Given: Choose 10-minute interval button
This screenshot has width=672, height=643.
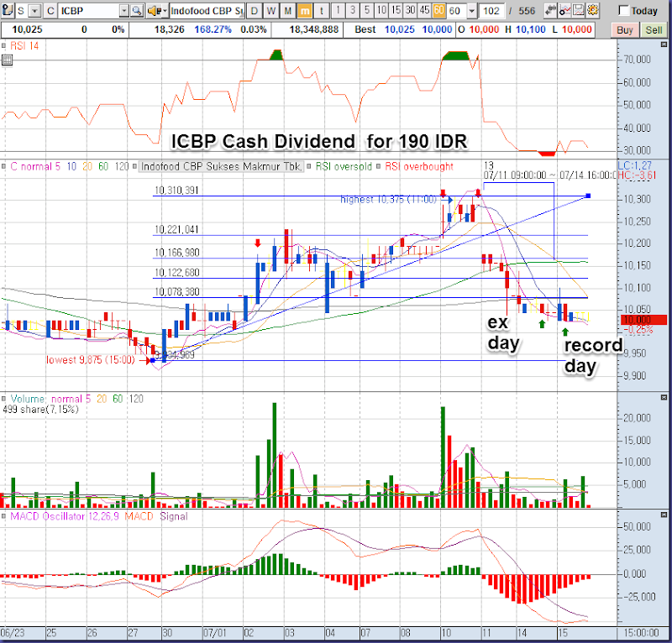Looking at the screenshot, I should point(381,10).
